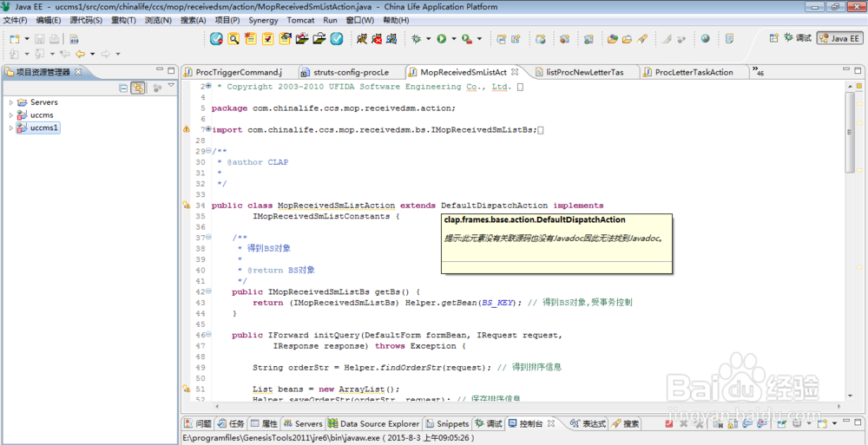Open the Synergy menu
868x445 pixels.
(263, 20)
